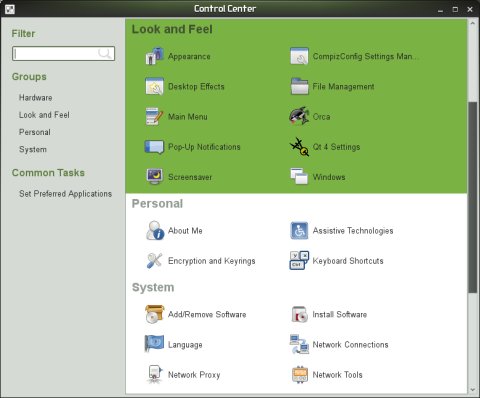This screenshot has width=480, height=398.
Task: Click the Install Software label
Action: pyautogui.click(x=340, y=314)
